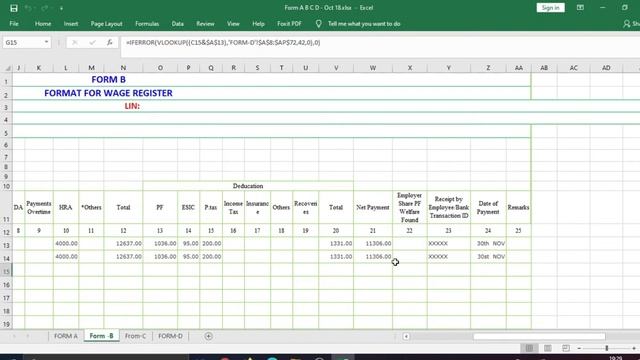Select the Form -B sheet tab

[102, 336]
